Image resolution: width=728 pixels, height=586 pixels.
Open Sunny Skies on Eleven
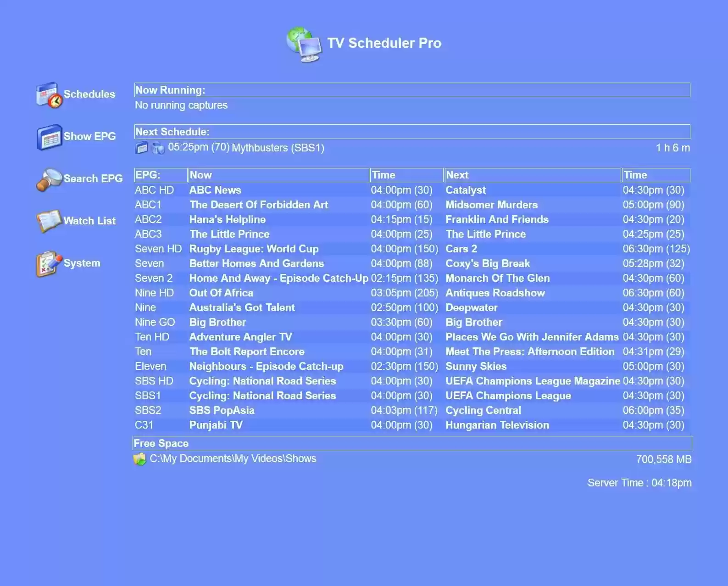[x=476, y=366]
